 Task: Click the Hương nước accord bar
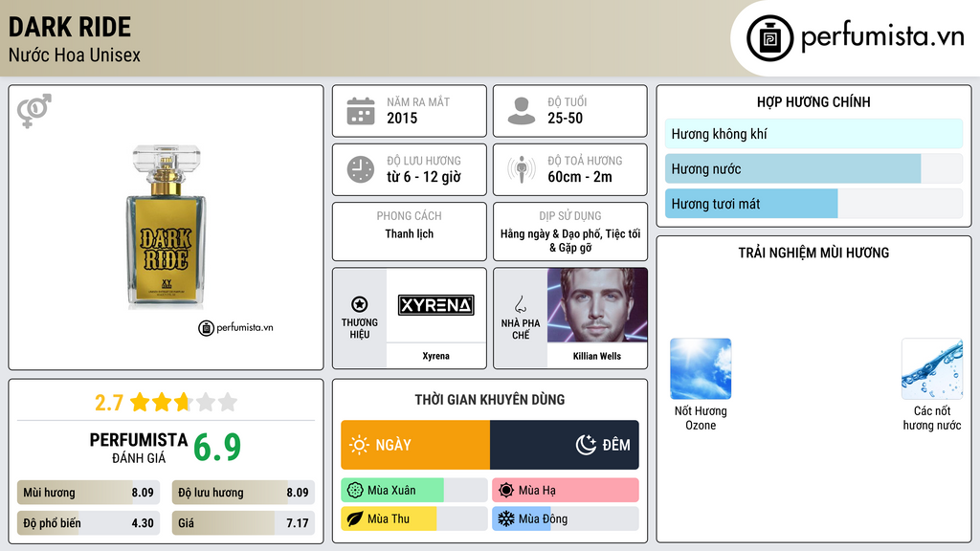click(x=813, y=168)
